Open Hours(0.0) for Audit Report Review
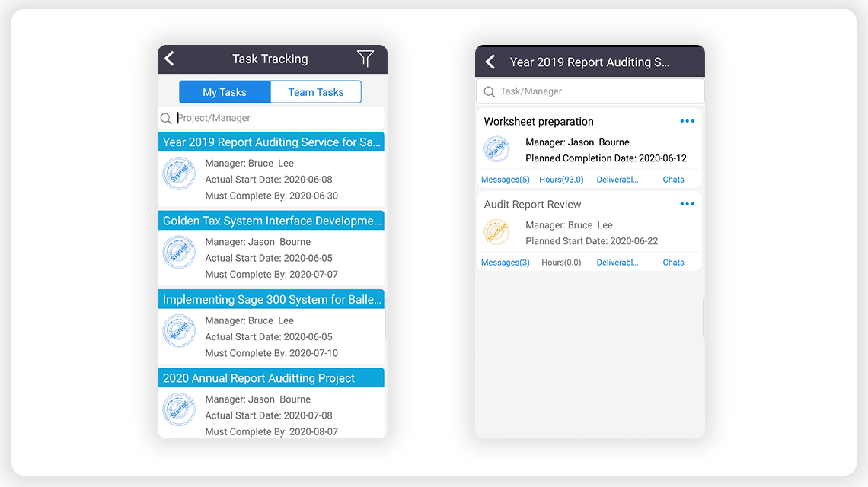 point(561,263)
